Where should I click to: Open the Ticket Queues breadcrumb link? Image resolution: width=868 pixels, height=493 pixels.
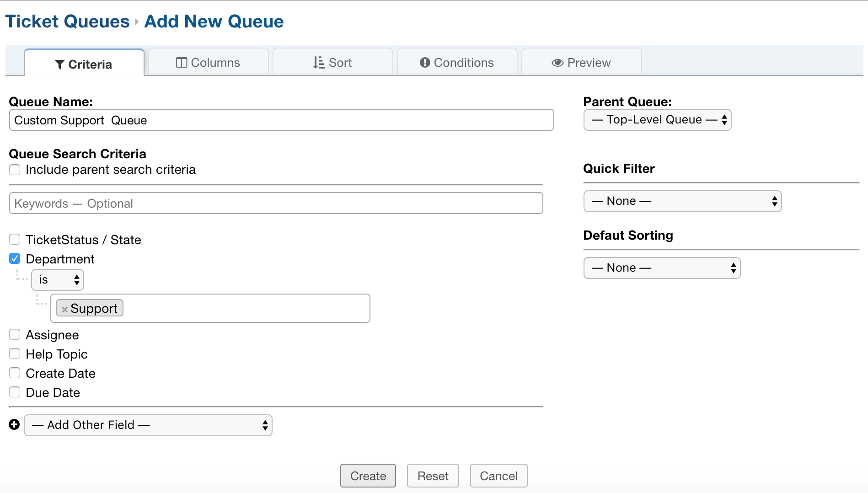67,21
